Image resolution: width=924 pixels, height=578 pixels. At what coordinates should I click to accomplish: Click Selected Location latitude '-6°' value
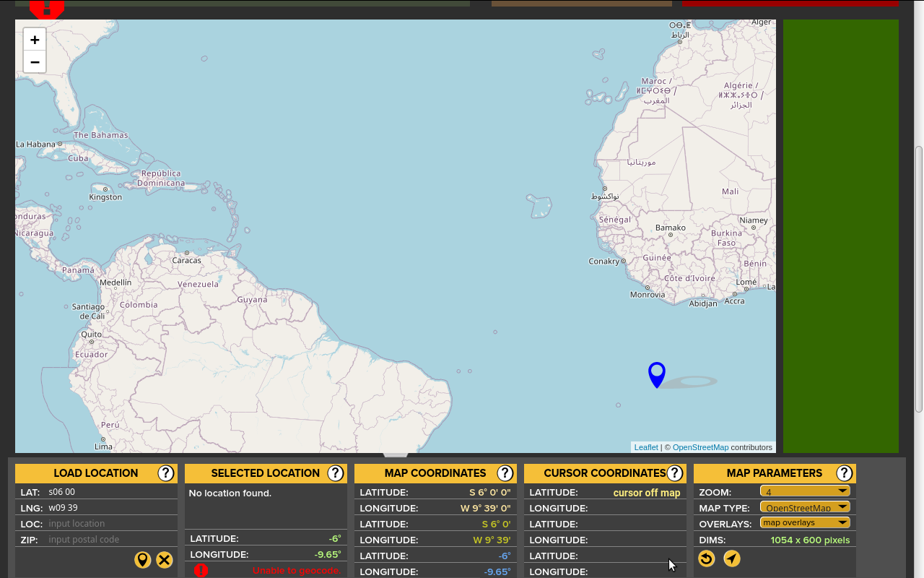tap(335, 539)
